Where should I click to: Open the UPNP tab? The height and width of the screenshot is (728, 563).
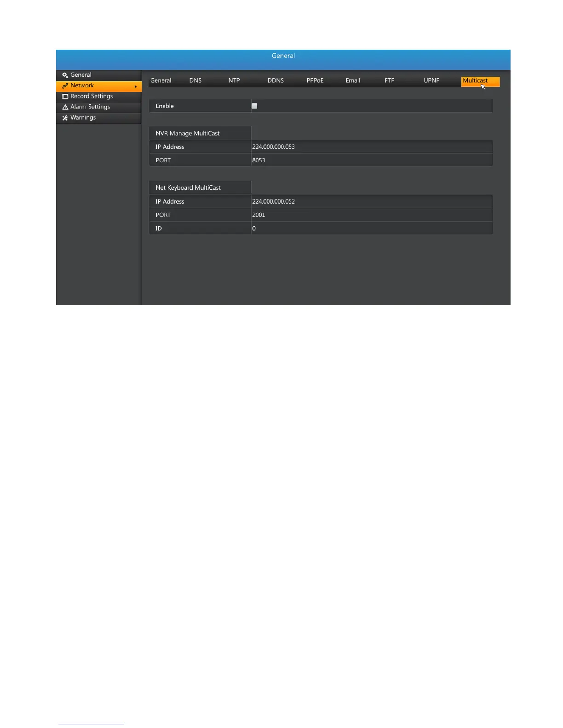(431, 80)
